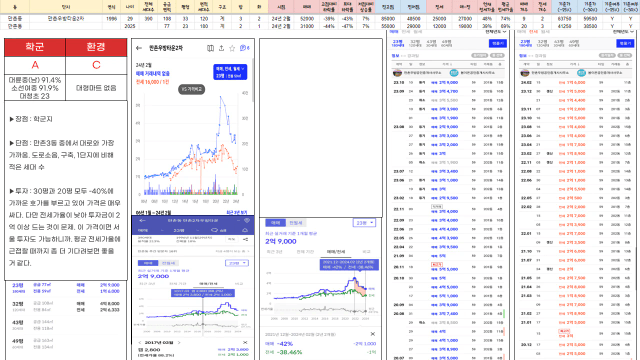
Task: Open the blue 매매, 전세, 월세 type dropdown
Action: pyautogui.click(x=230, y=72)
